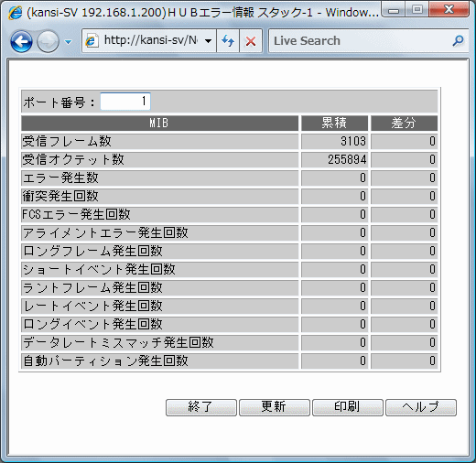Click the cumulative value 255894
This screenshot has height=463, width=476.
tap(347, 159)
